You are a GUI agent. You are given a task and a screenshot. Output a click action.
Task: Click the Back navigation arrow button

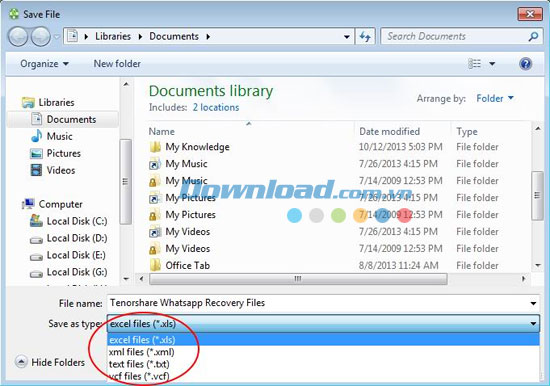tap(18, 36)
